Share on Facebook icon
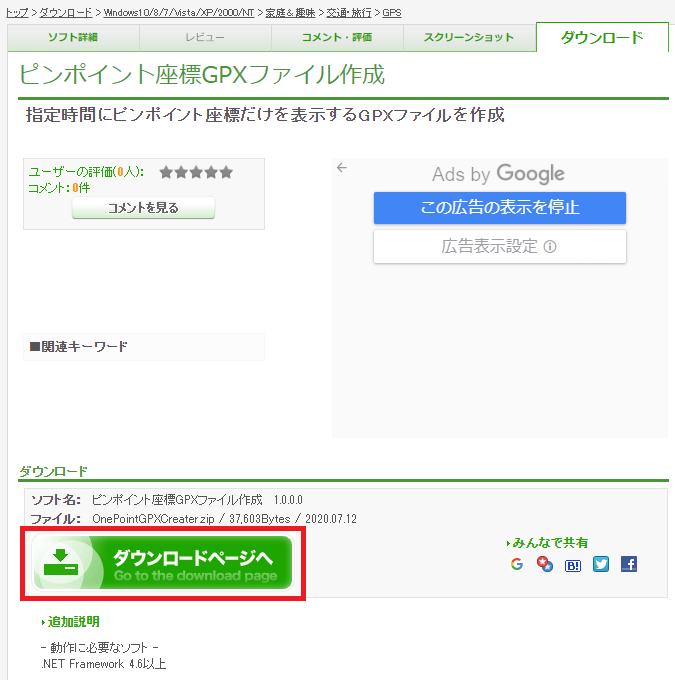 pyautogui.click(x=629, y=564)
